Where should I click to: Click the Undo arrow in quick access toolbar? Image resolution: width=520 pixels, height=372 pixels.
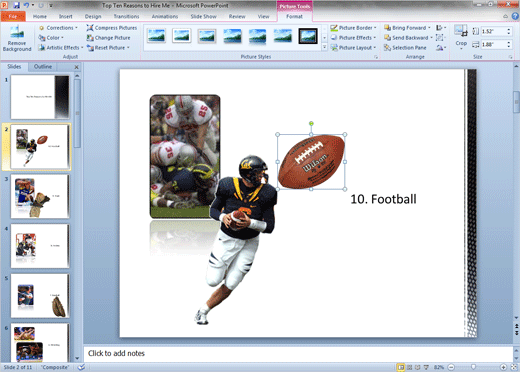pyautogui.click(x=26, y=5)
